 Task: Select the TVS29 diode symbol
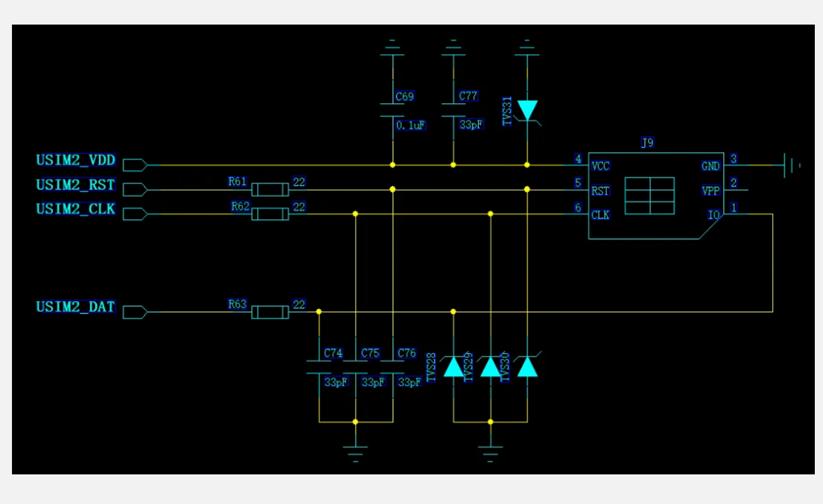[x=490, y=366]
